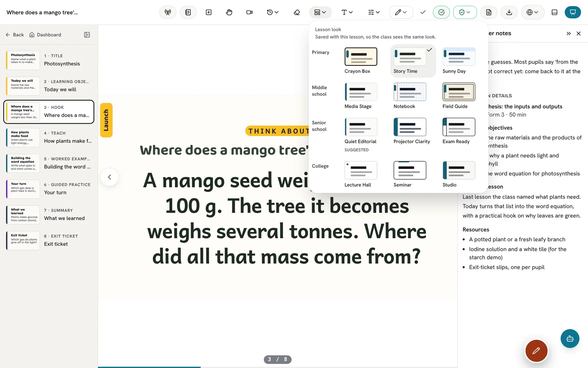Viewport: 588px width, 368px height.
Task: Open the text style T dropdown
Action: coord(347,12)
